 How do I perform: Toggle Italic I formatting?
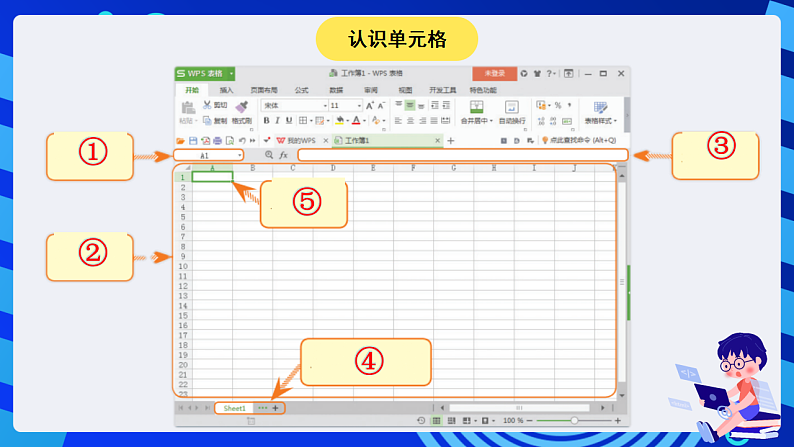(x=277, y=120)
